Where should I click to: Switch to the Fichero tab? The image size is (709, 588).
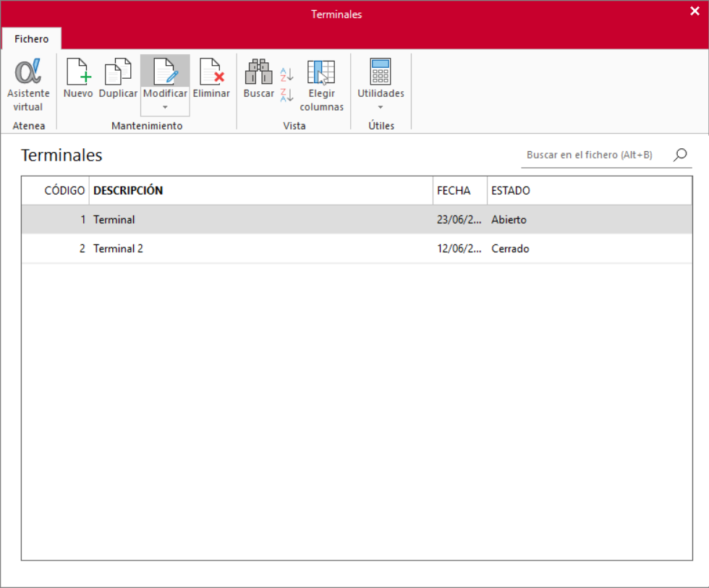[31, 39]
